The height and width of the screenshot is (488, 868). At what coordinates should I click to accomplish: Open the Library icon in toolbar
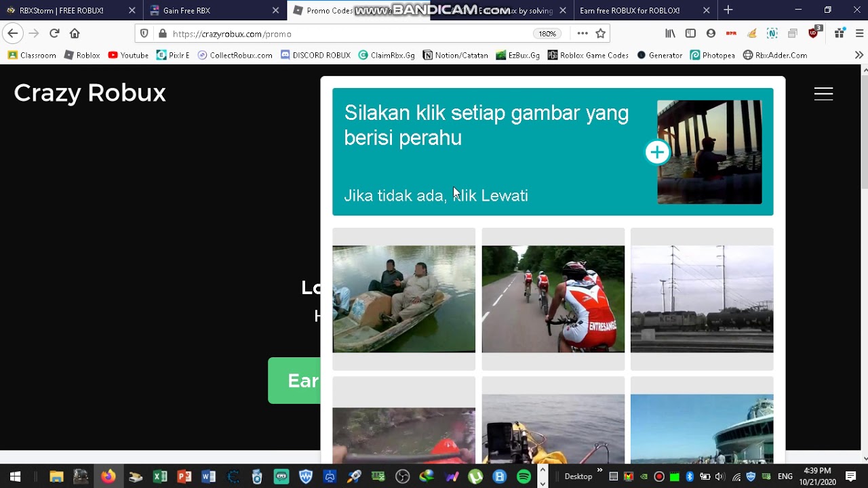pos(670,33)
